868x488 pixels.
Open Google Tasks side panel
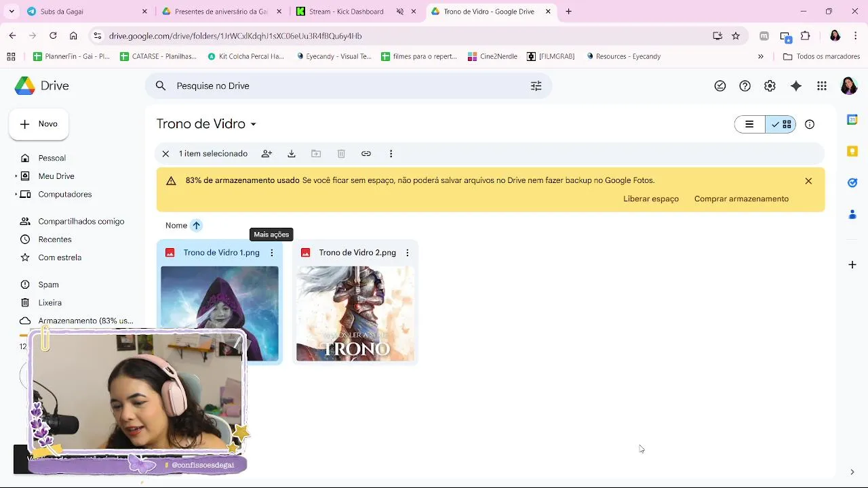point(852,182)
